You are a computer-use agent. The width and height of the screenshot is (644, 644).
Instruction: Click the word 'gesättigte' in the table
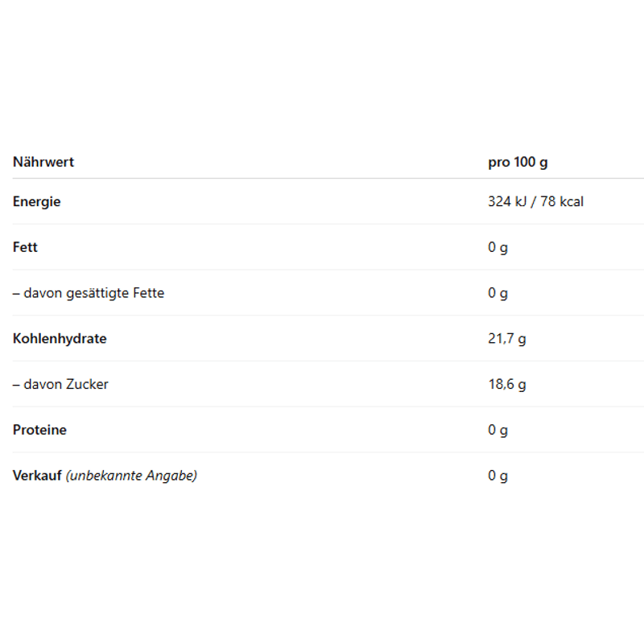click(x=95, y=293)
